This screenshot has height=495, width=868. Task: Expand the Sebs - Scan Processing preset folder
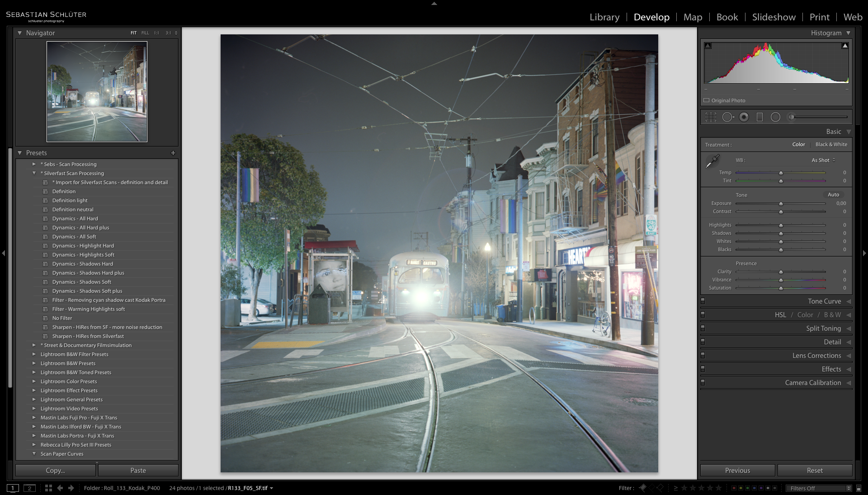[34, 164]
